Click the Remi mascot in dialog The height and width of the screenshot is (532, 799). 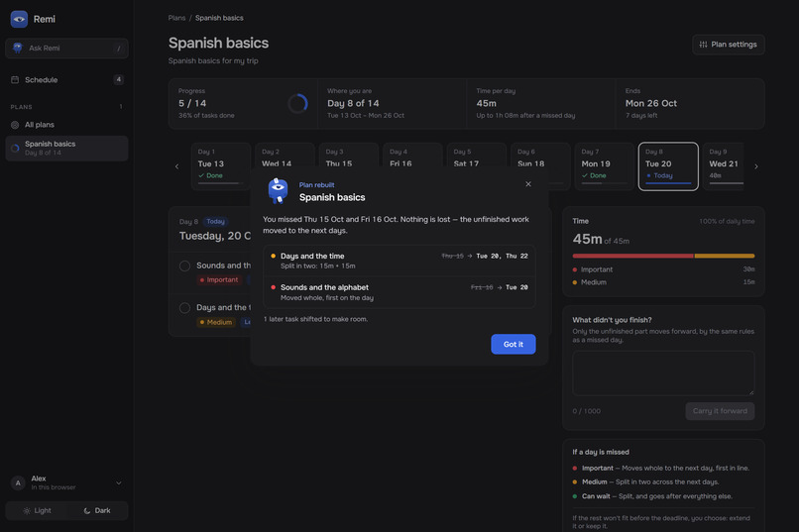click(278, 191)
